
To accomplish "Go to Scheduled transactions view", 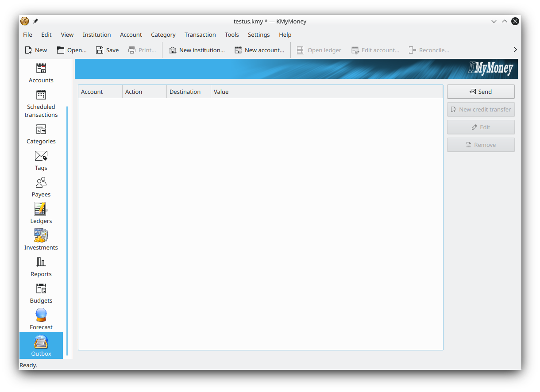I will pos(41,95).
